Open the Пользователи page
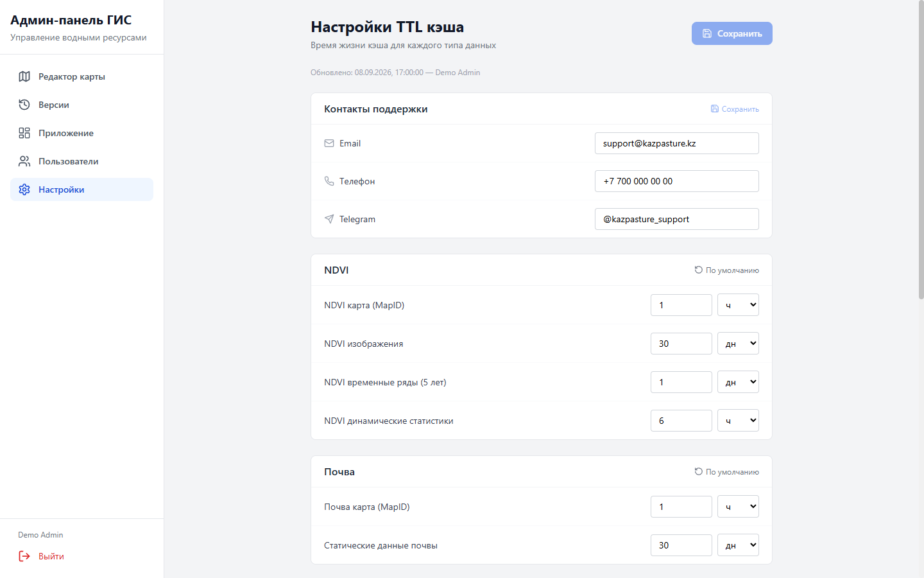 point(81,161)
